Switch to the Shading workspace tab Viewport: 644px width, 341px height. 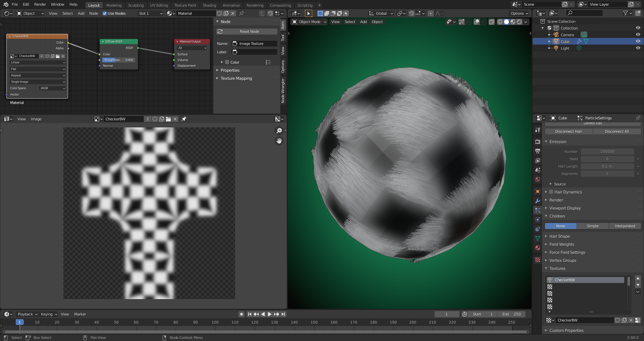[209, 5]
